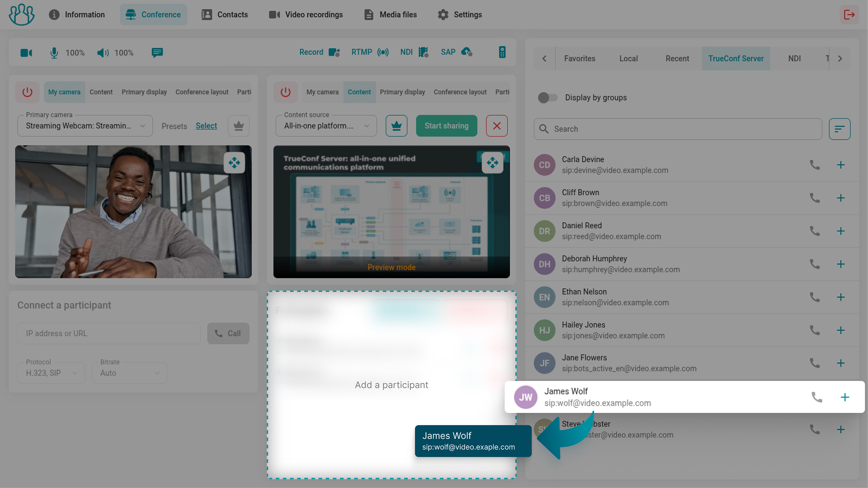
Task: Click Start sharing button
Action: 447,126
